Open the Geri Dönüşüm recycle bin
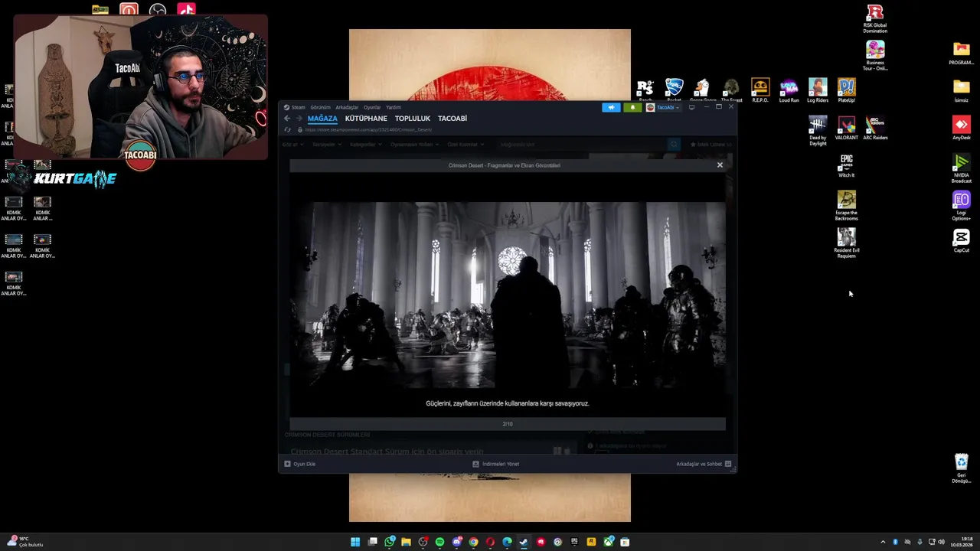 (961, 468)
